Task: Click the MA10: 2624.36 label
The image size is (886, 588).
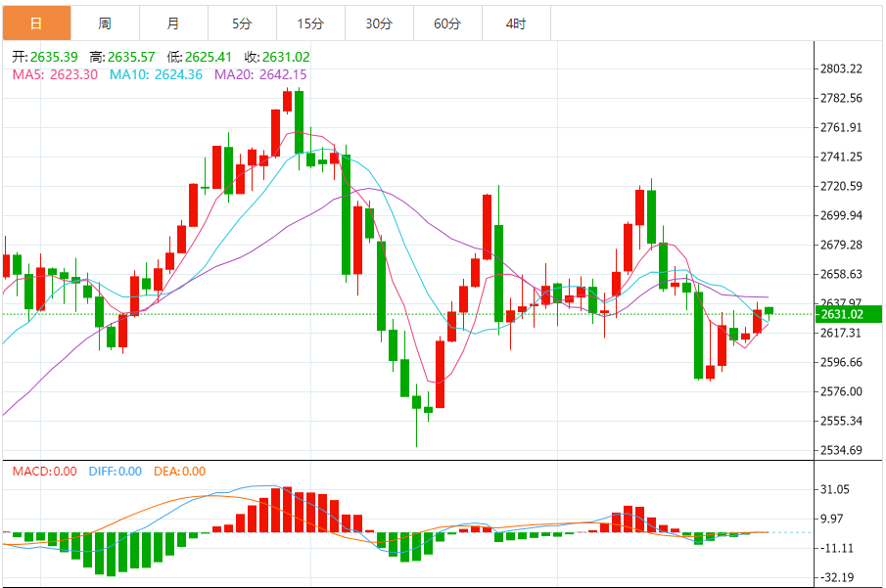Action: (x=156, y=74)
